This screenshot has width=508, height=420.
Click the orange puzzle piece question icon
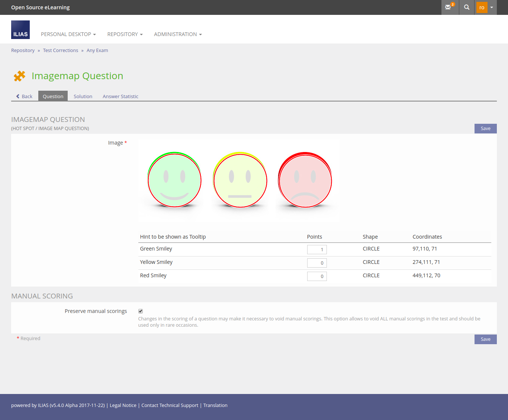coord(19,76)
